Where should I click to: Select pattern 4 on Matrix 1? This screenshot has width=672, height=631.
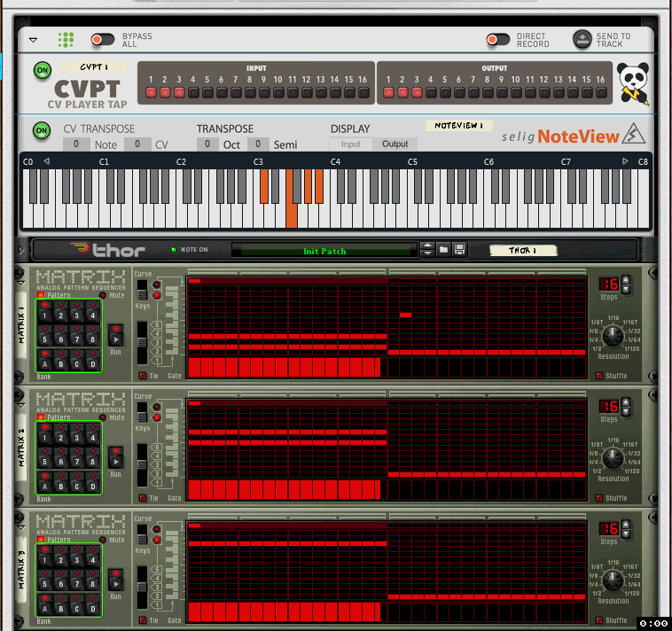click(x=92, y=311)
